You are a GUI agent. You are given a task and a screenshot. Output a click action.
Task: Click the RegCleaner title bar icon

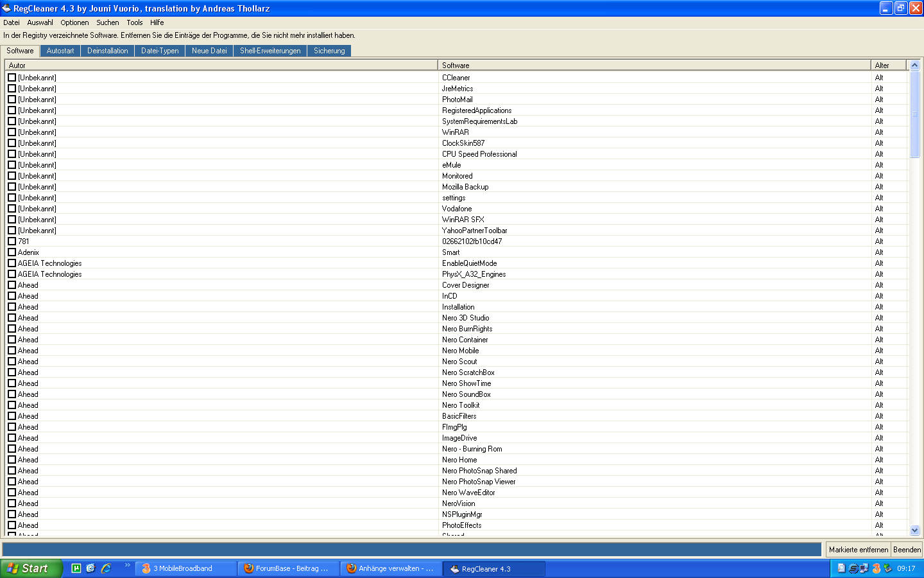tap(6, 8)
